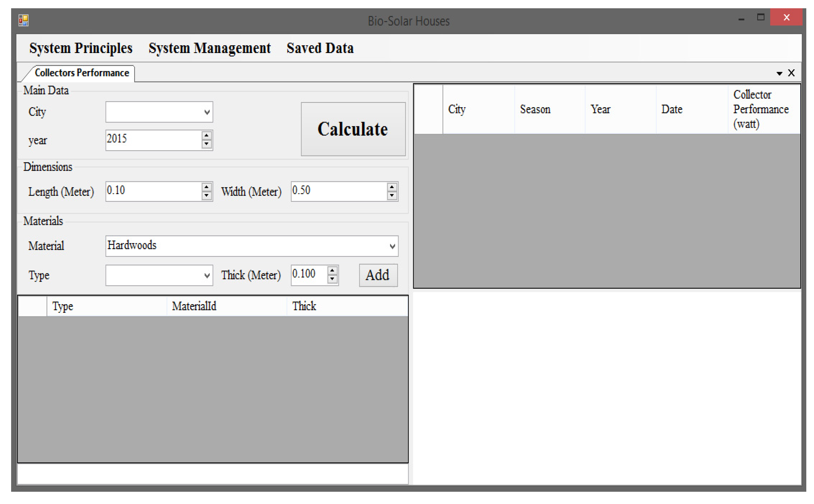The height and width of the screenshot is (504, 814).
Task: Decrease the Thick (Meter) value
Action: [332, 279]
